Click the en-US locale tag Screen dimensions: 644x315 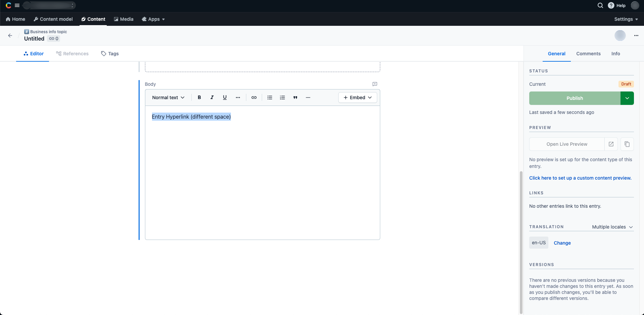[539, 243]
